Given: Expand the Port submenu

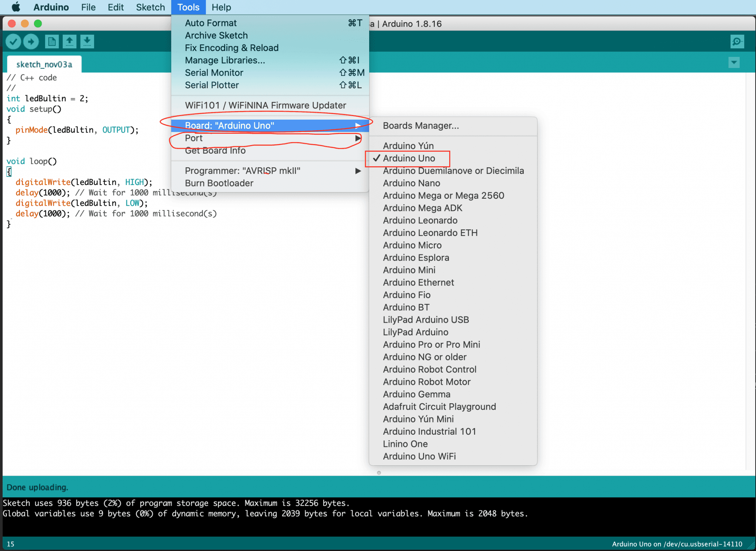Looking at the screenshot, I should [x=270, y=138].
